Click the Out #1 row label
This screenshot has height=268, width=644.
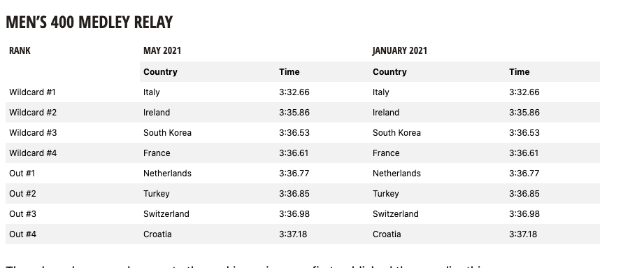click(x=22, y=174)
